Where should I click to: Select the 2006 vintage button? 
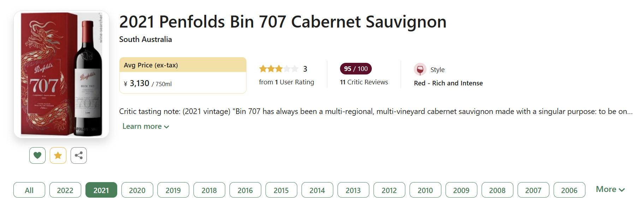[x=570, y=190]
